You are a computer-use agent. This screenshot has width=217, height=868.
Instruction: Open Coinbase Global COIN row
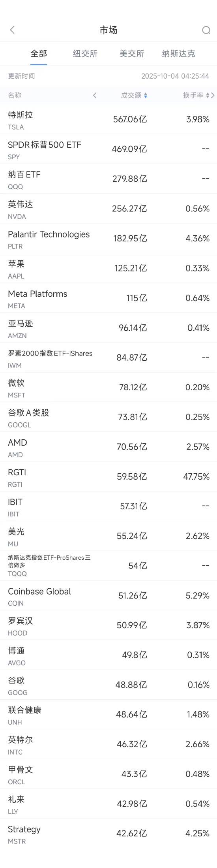[108, 595]
